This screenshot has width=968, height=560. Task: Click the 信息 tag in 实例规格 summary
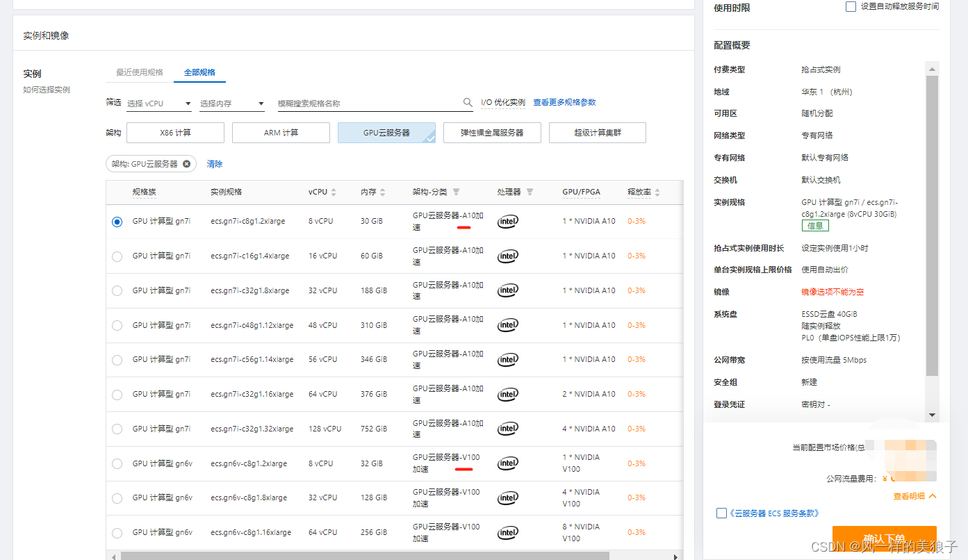[x=815, y=226]
